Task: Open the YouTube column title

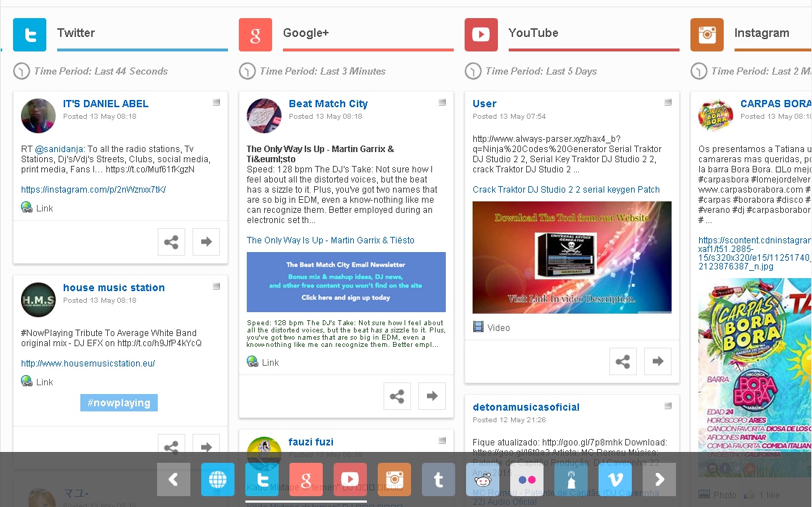Action: click(533, 33)
